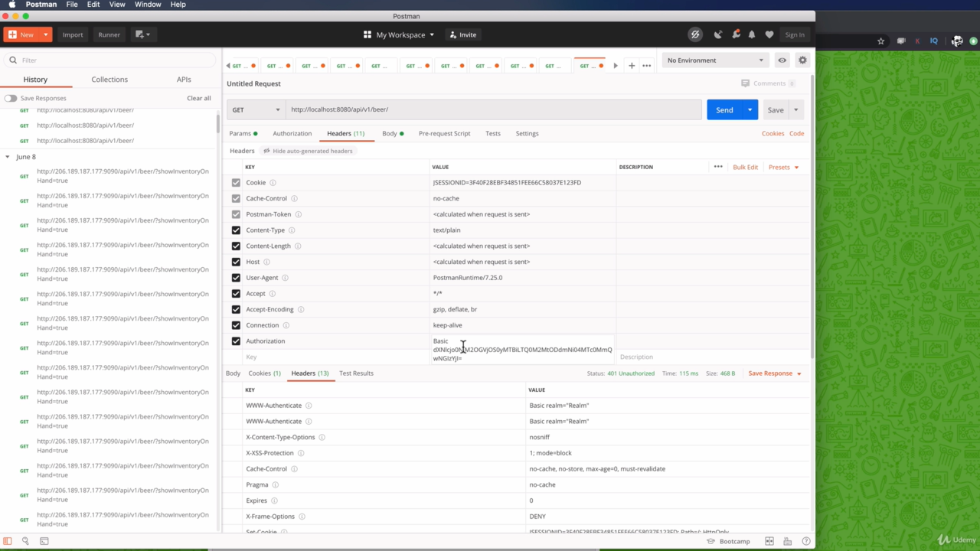Switch to the Collections tab
980x551 pixels.
pos(109,80)
